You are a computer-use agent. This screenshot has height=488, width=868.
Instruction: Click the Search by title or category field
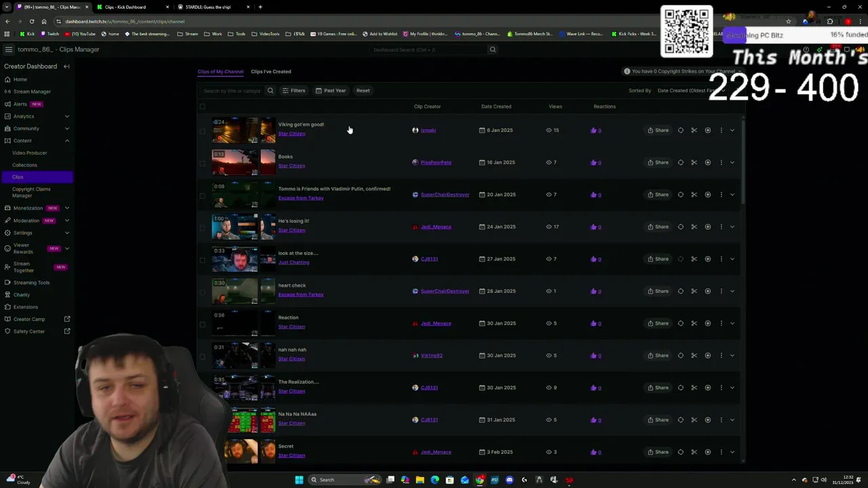[232, 91]
